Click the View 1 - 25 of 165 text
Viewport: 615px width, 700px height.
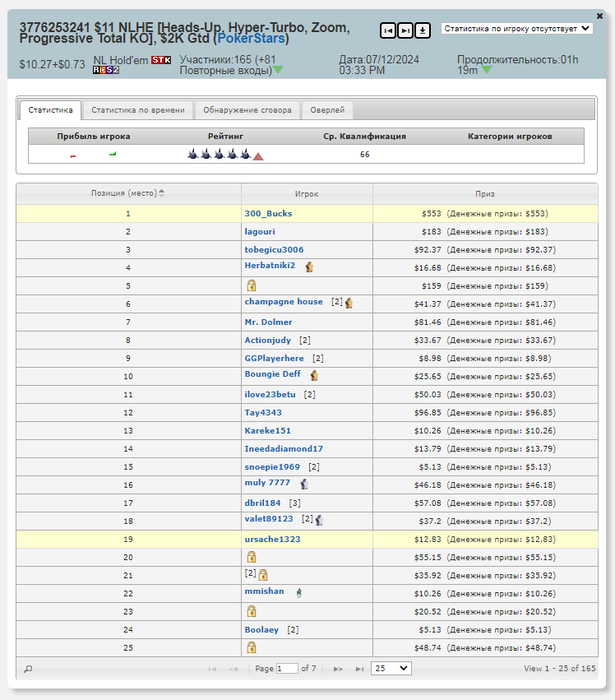pyautogui.click(x=560, y=668)
